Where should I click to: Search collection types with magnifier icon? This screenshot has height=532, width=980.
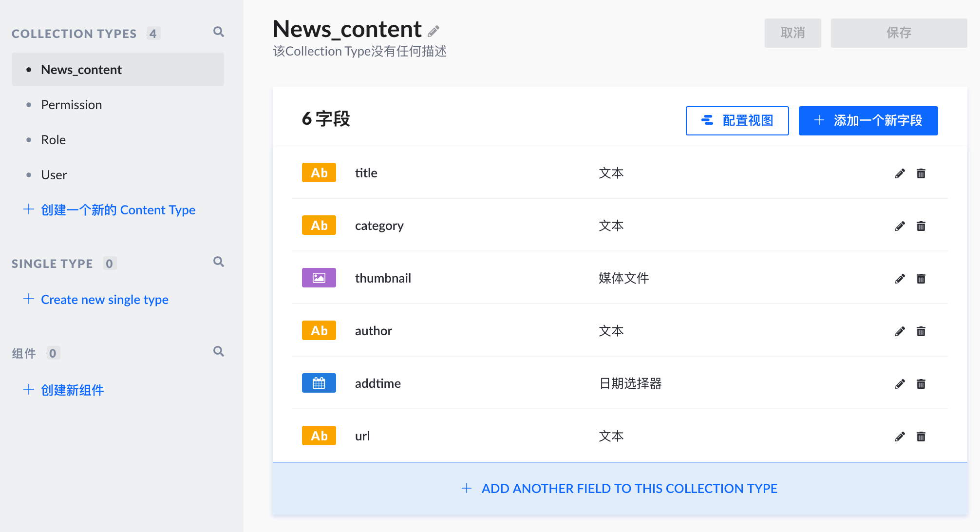[x=219, y=32]
